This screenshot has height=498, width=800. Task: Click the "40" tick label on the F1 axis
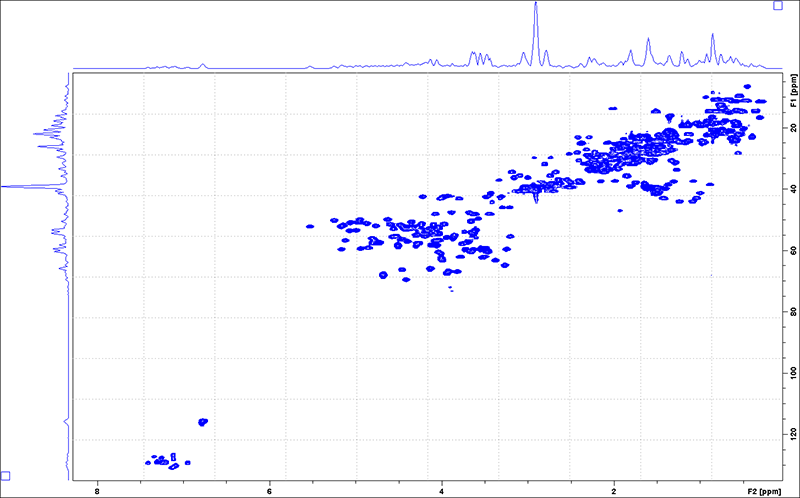coord(793,189)
